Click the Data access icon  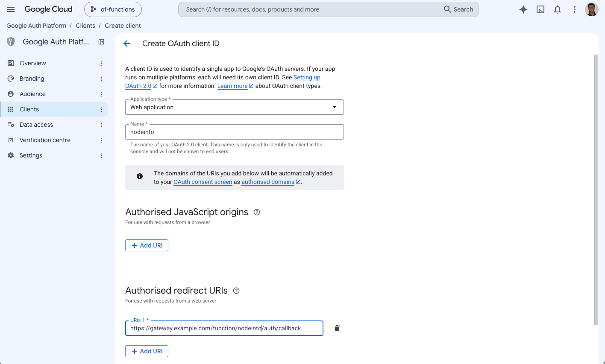click(11, 125)
